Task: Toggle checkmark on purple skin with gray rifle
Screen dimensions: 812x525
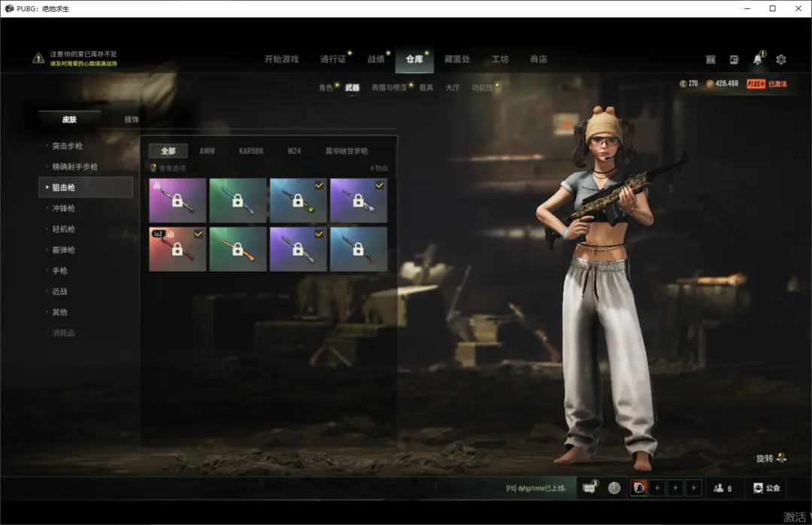Action: tap(319, 234)
